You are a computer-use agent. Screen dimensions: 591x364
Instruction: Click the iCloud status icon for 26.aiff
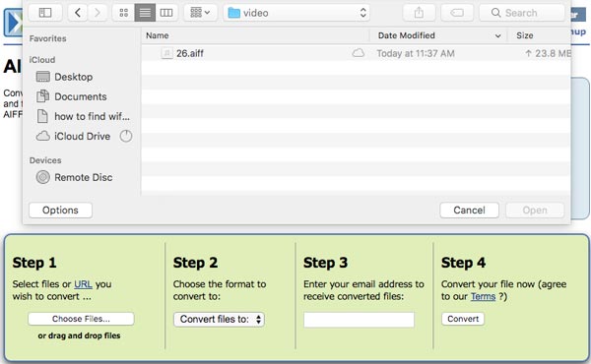(359, 53)
